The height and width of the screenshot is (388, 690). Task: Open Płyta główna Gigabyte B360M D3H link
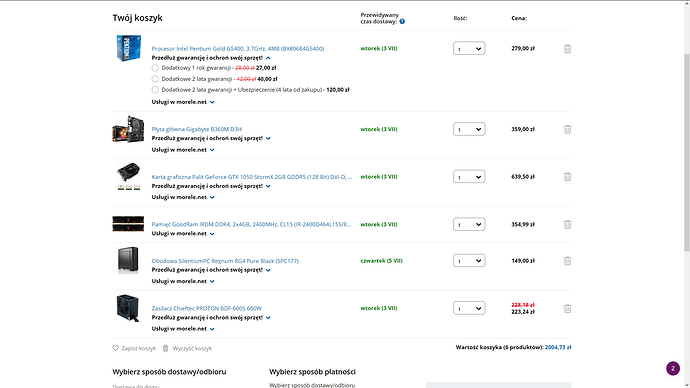[197, 129]
